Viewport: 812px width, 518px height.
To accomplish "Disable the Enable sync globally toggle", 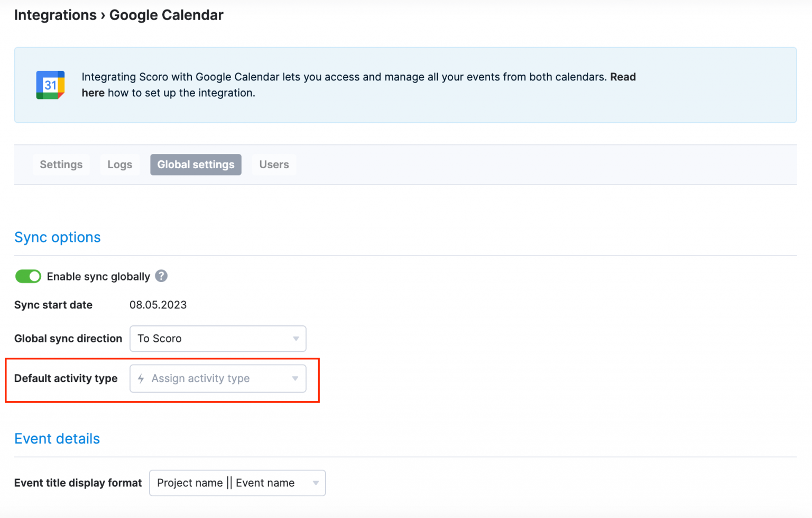I will point(28,276).
